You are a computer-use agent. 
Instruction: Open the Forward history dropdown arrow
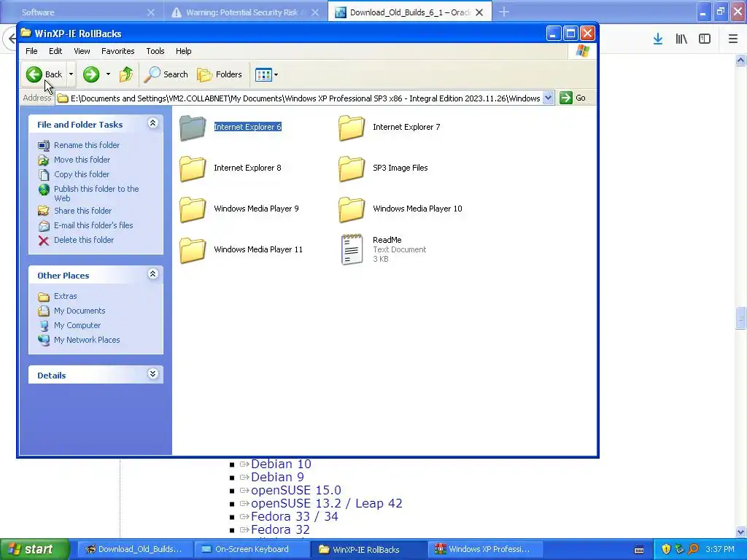[108, 74]
